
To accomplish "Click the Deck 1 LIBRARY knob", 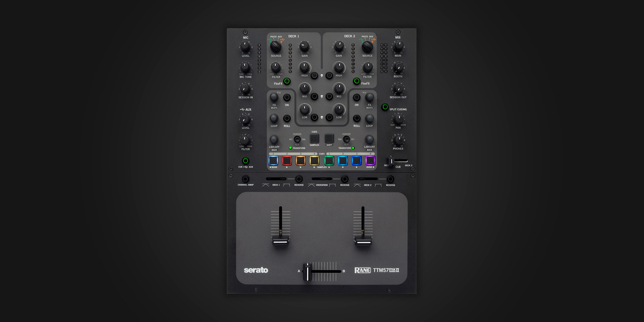I will (274, 139).
